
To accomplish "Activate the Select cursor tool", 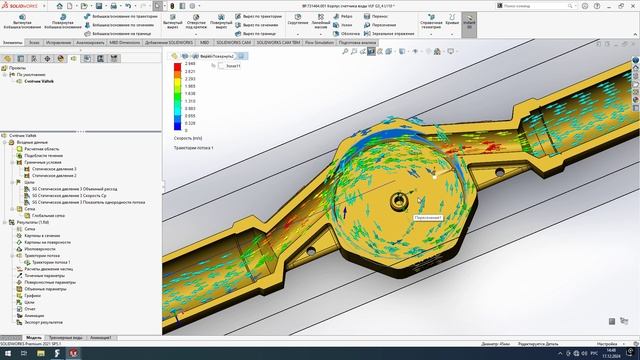I will [x=158, y=6].
